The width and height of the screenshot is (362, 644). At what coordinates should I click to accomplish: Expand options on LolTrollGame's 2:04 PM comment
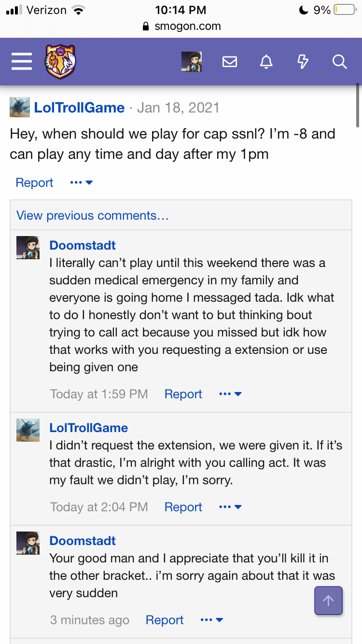click(230, 507)
